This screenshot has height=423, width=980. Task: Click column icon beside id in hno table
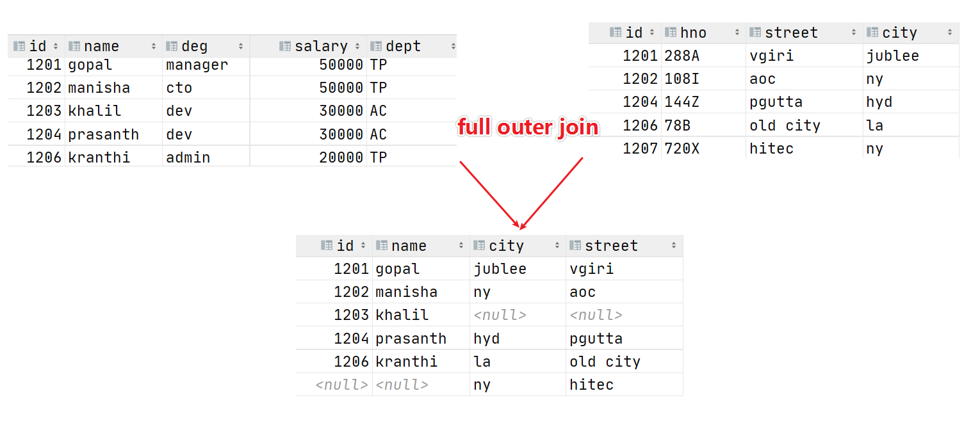click(616, 32)
